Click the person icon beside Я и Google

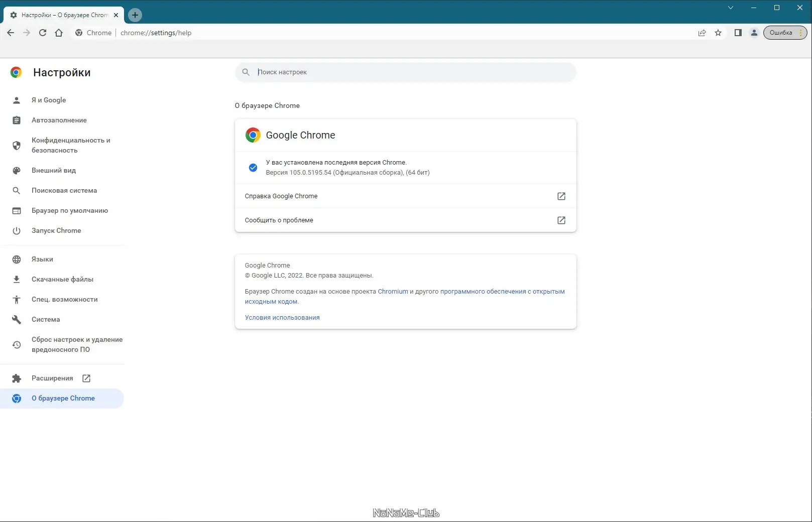point(17,100)
